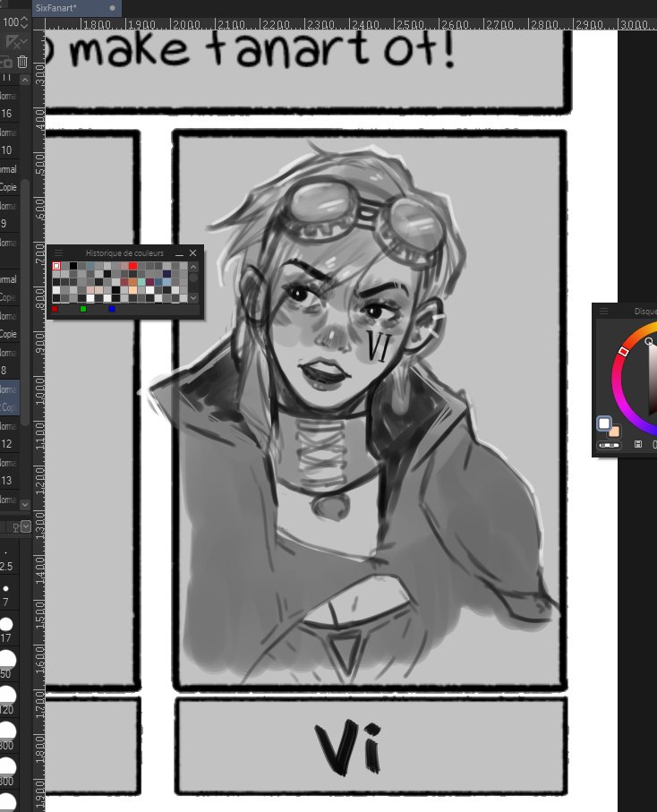
Task: Click the clear-layer-mask icon below opacity
Action: [13, 41]
